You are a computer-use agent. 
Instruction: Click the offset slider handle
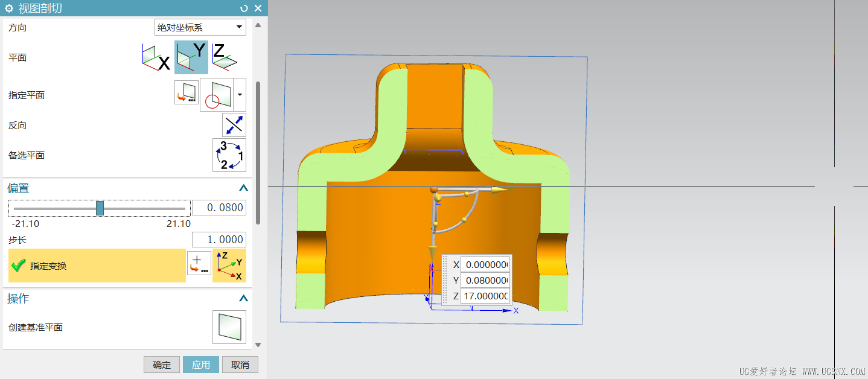pyautogui.click(x=100, y=208)
